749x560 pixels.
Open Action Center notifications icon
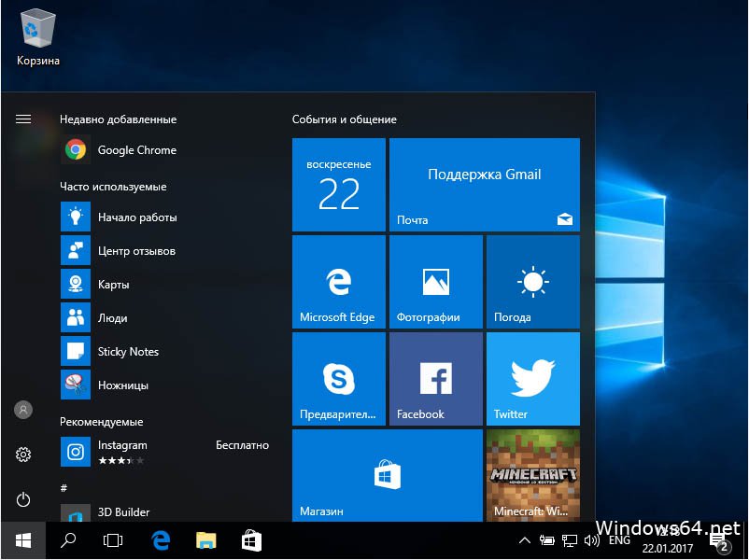720,541
